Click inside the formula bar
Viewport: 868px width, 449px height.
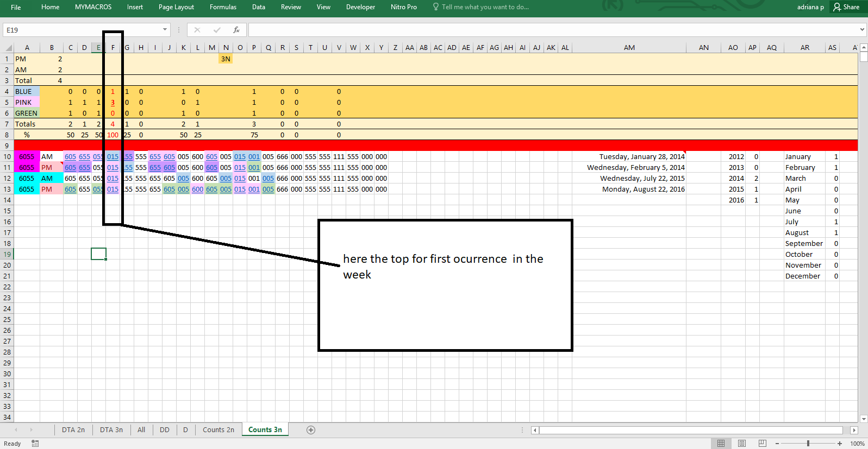[553, 30]
